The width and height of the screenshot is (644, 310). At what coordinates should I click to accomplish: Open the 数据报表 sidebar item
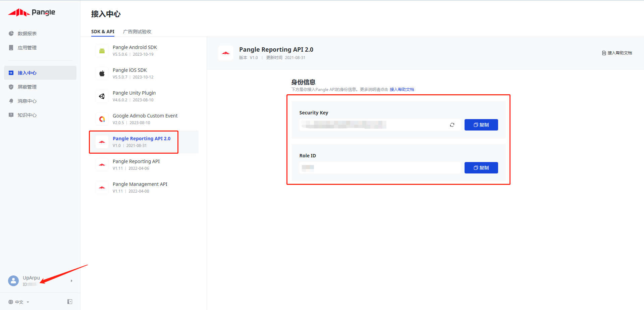[x=27, y=34]
